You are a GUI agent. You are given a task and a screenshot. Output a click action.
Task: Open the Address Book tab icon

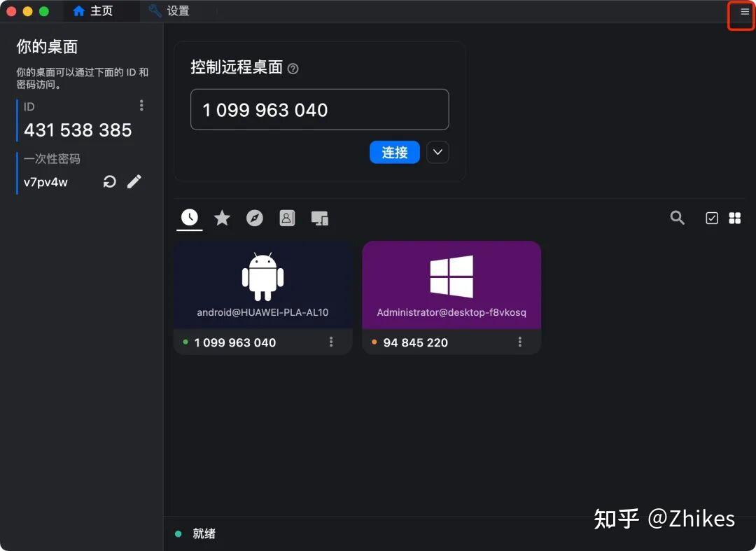tap(287, 218)
